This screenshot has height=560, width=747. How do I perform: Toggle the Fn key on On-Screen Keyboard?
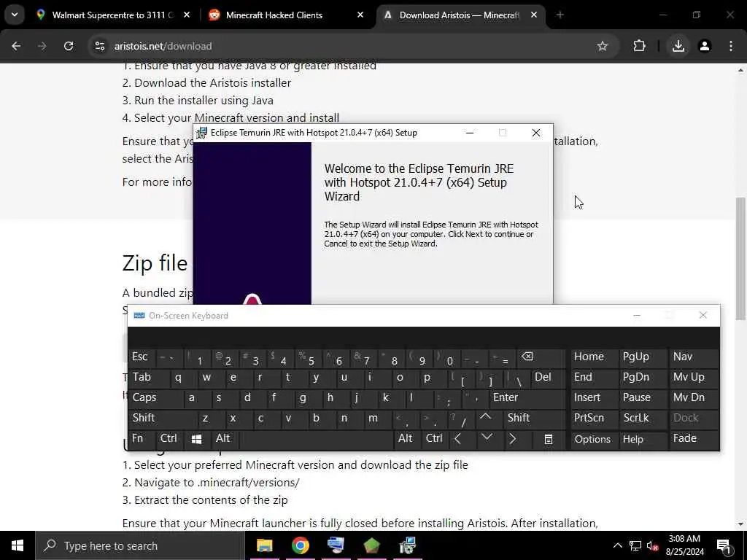point(142,438)
